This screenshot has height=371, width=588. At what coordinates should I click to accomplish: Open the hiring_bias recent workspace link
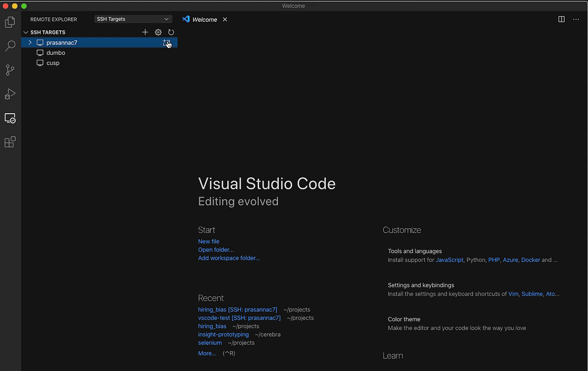click(212, 326)
